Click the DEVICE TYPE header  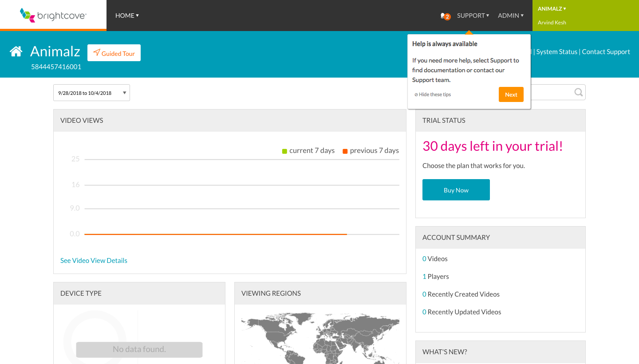[139, 294]
